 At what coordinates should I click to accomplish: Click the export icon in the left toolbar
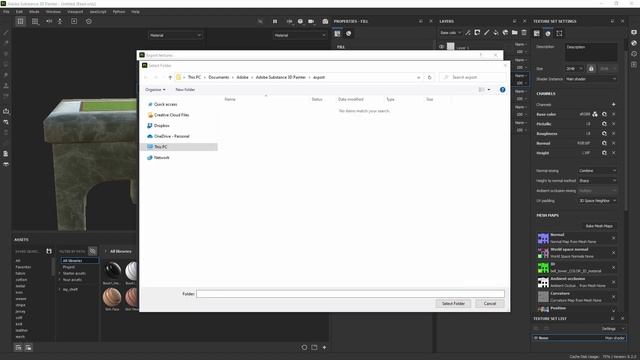pos(6,111)
